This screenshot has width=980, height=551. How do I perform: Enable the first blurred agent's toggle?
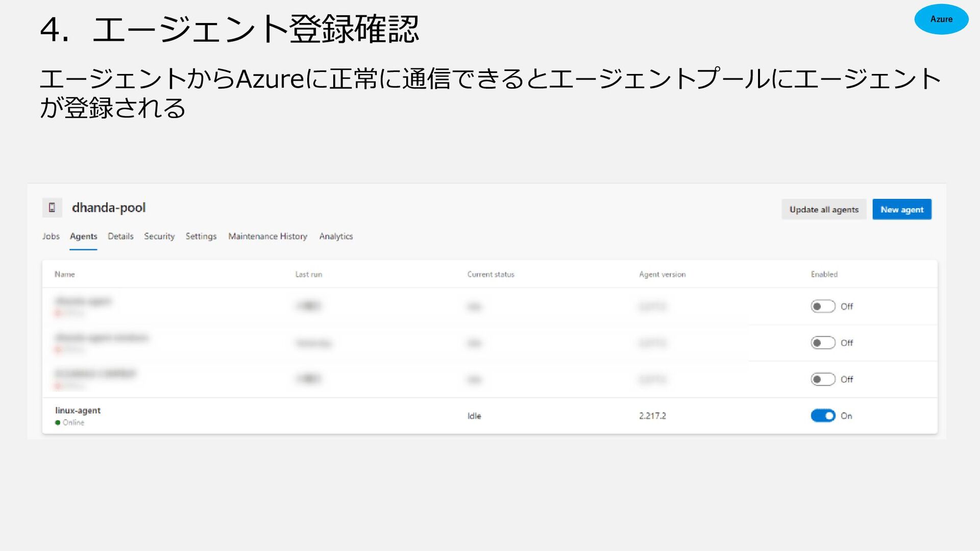(823, 306)
